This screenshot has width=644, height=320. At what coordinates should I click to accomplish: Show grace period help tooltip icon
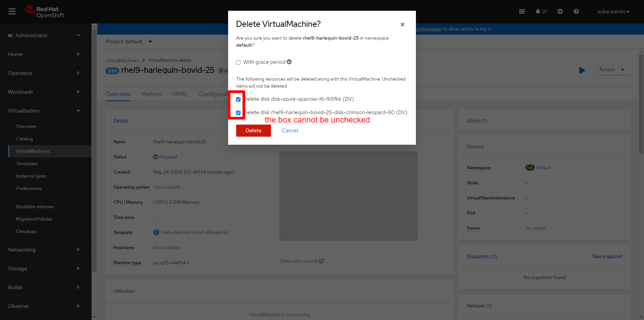click(x=289, y=62)
